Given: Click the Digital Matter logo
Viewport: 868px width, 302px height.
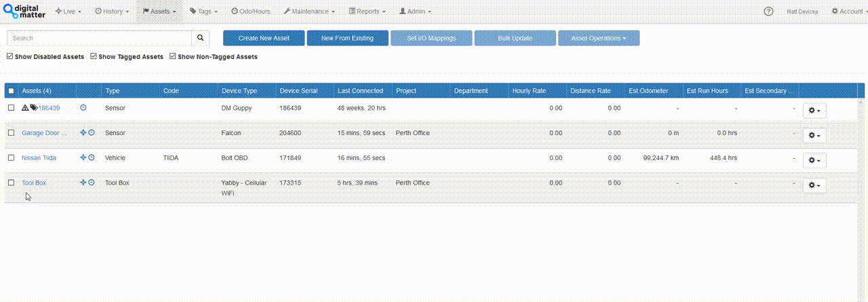Looking at the screenshot, I should click(x=24, y=12).
